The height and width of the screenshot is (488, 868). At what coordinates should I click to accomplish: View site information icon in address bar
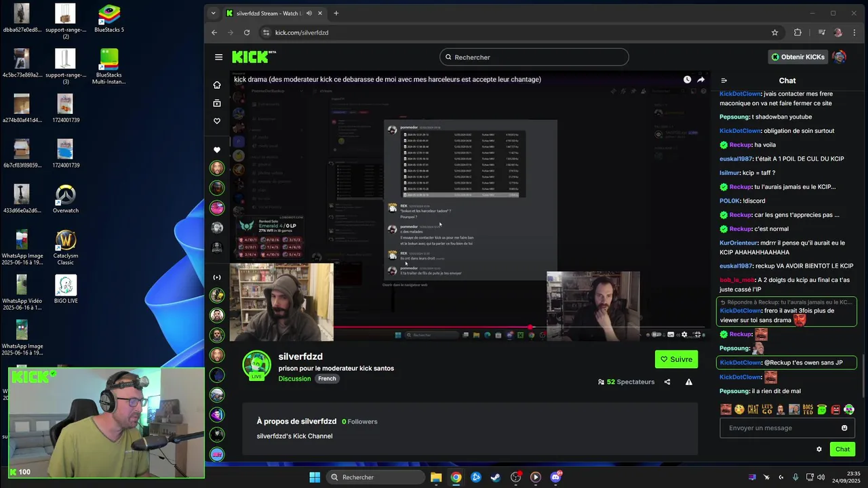pyautogui.click(x=267, y=33)
